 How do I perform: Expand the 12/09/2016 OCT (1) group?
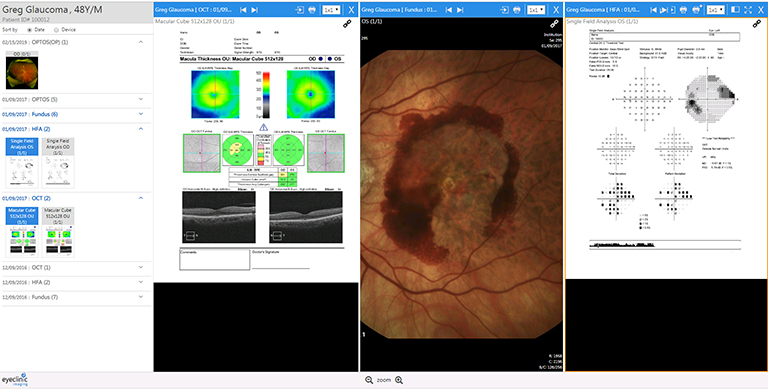(141, 267)
